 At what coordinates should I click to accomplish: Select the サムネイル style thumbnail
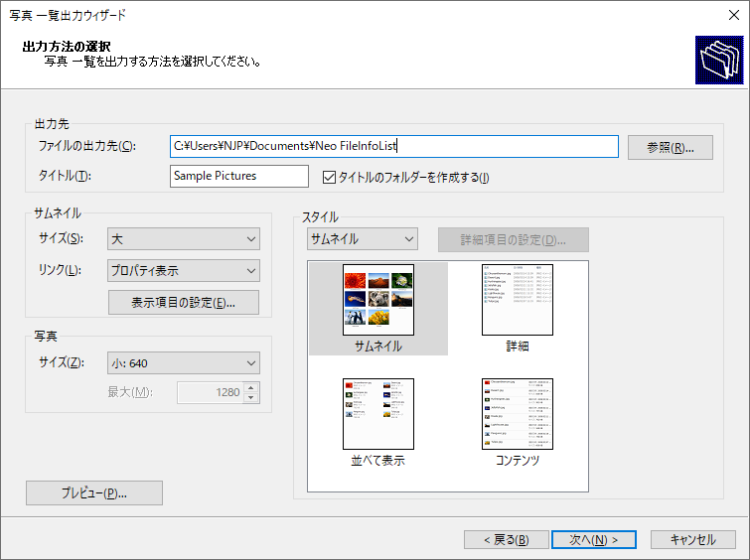click(x=378, y=309)
